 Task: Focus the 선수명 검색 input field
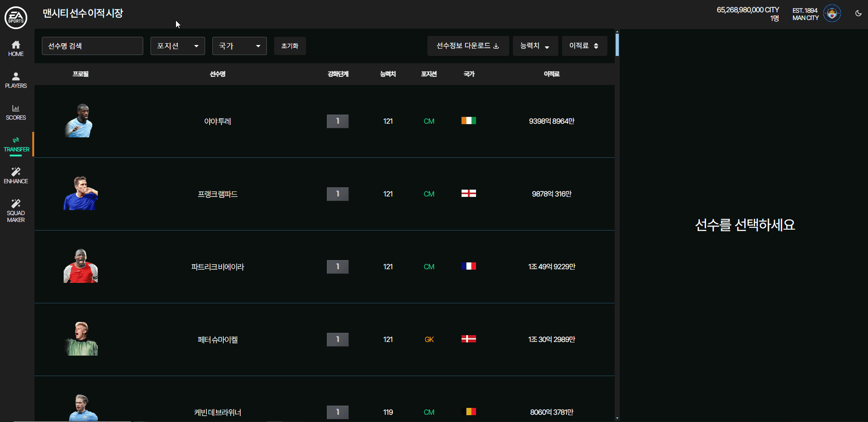[92, 46]
